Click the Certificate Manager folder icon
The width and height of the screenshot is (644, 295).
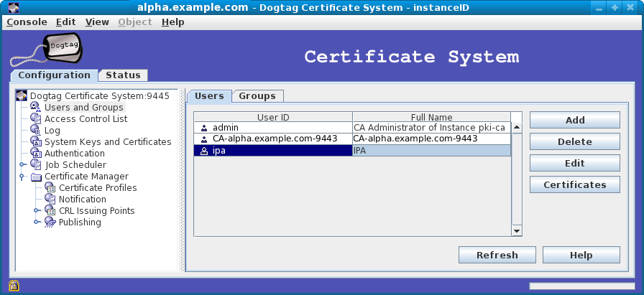point(36,177)
